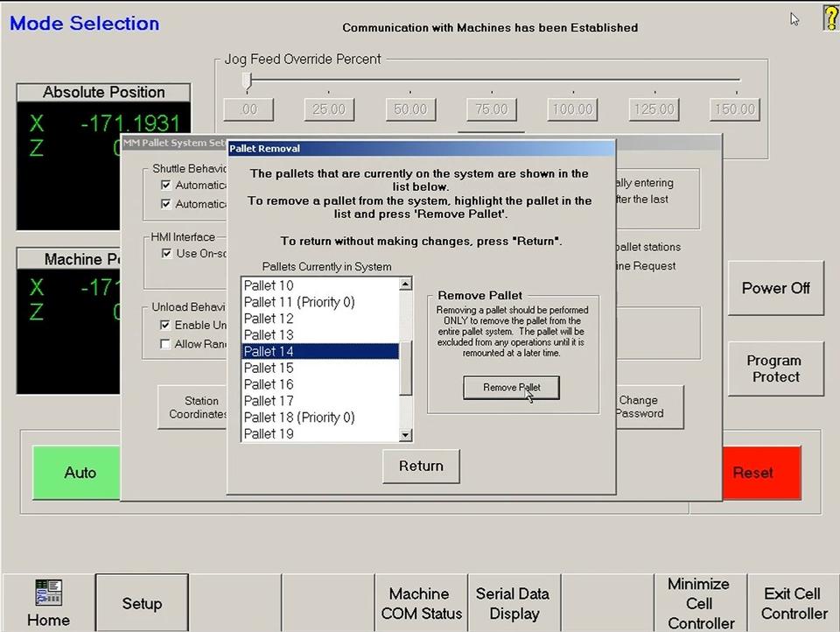This screenshot has height=632, width=840.
Task: Click the pallet list scroll up arrow
Action: point(405,284)
